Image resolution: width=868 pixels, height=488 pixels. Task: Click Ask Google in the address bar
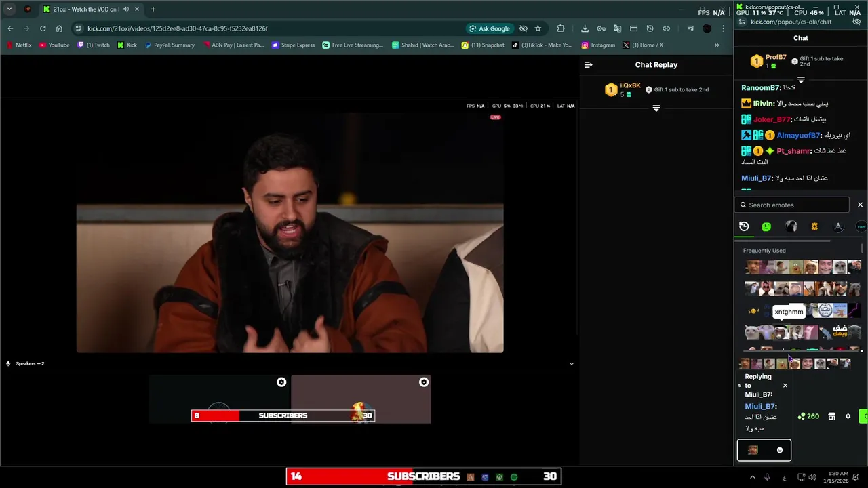click(489, 28)
